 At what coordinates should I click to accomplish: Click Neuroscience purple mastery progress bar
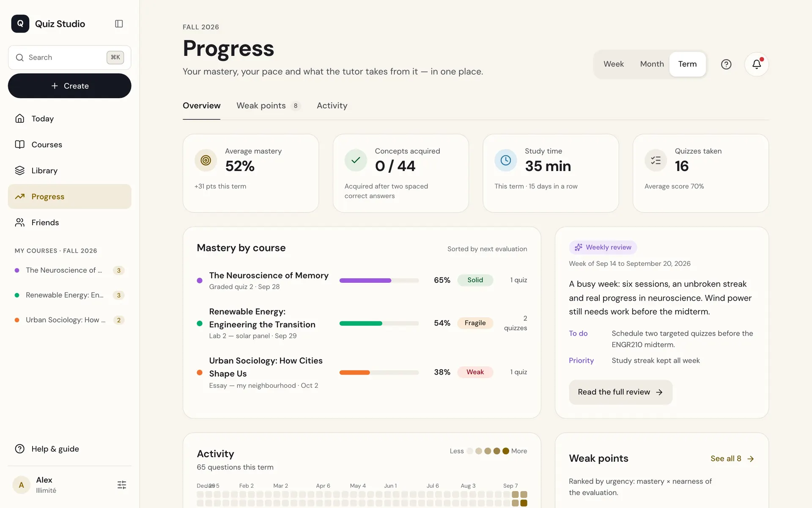tap(379, 280)
